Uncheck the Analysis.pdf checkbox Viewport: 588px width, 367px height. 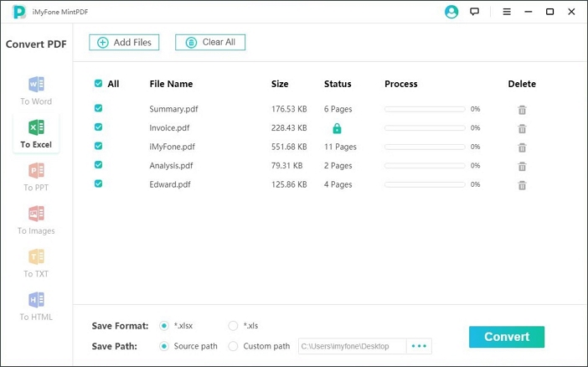click(x=98, y=164)
